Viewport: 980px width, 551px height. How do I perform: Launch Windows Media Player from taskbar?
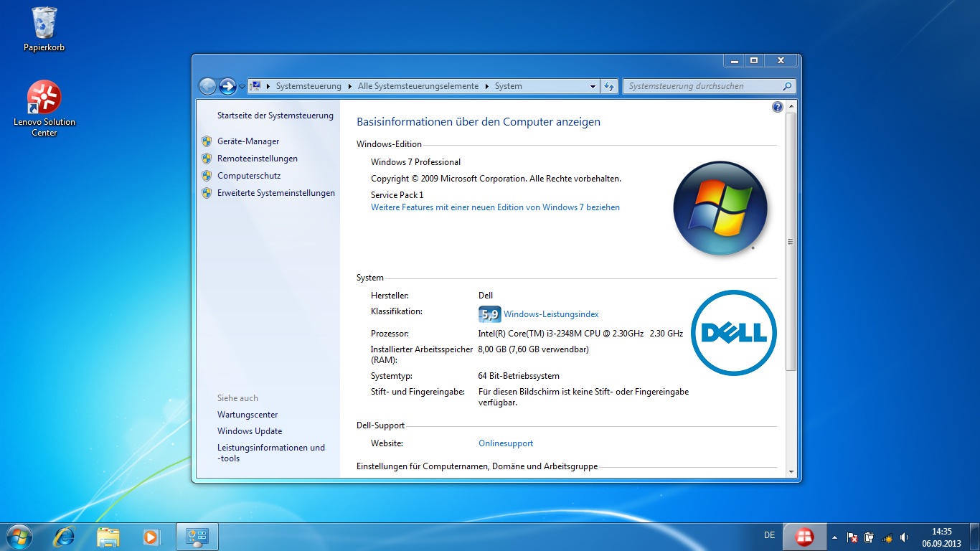tap(151, 536)
